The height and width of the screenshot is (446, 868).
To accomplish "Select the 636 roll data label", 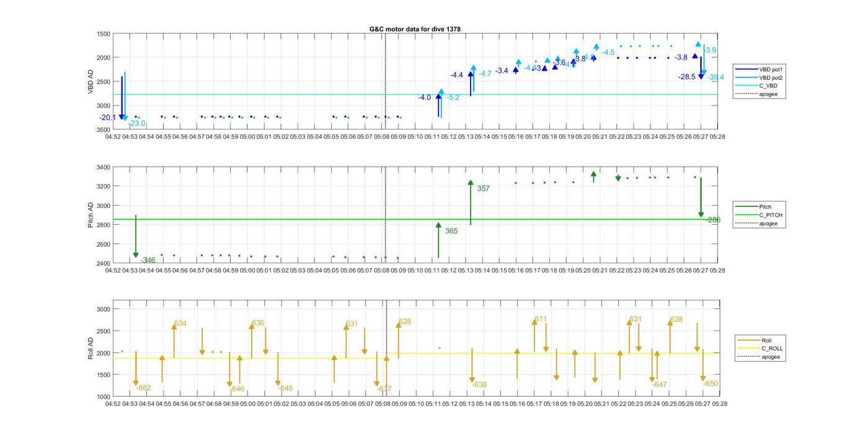I will click(x=258, y=323).
